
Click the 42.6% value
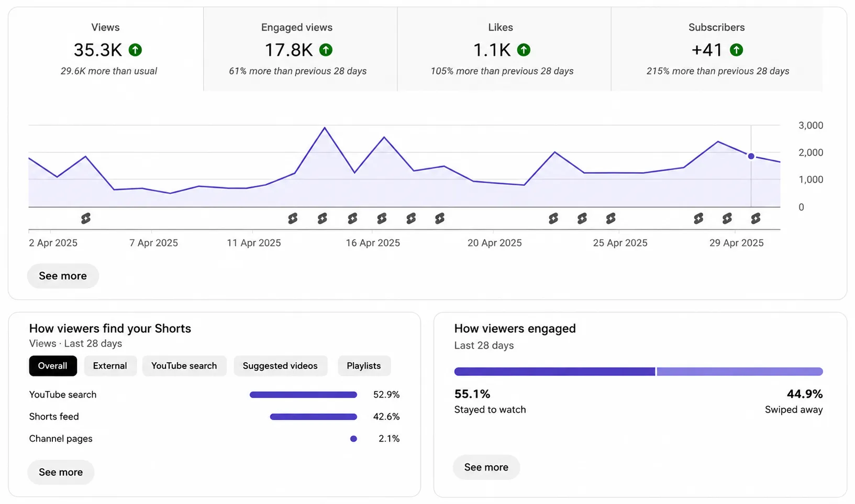[x=386, y=417]
